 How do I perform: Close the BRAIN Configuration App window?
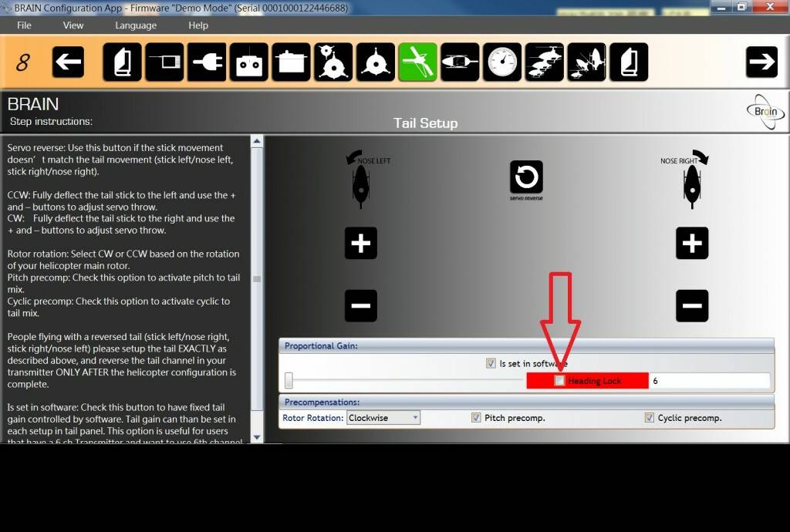point(771,7)
